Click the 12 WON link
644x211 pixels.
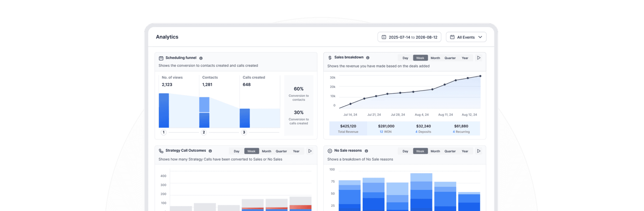pos(385,132)
